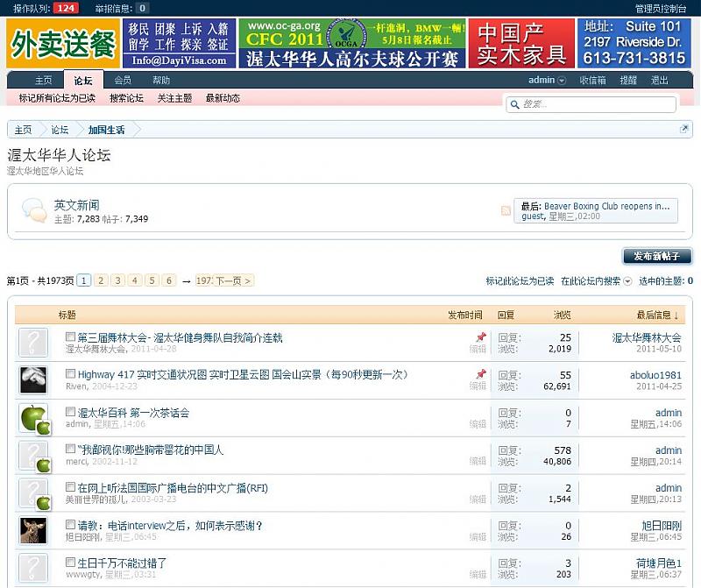Click the RSS feed icon for 英文新闻
Image resolution: width=701 pixels, height=588 pixels.
tap(506, 210)
